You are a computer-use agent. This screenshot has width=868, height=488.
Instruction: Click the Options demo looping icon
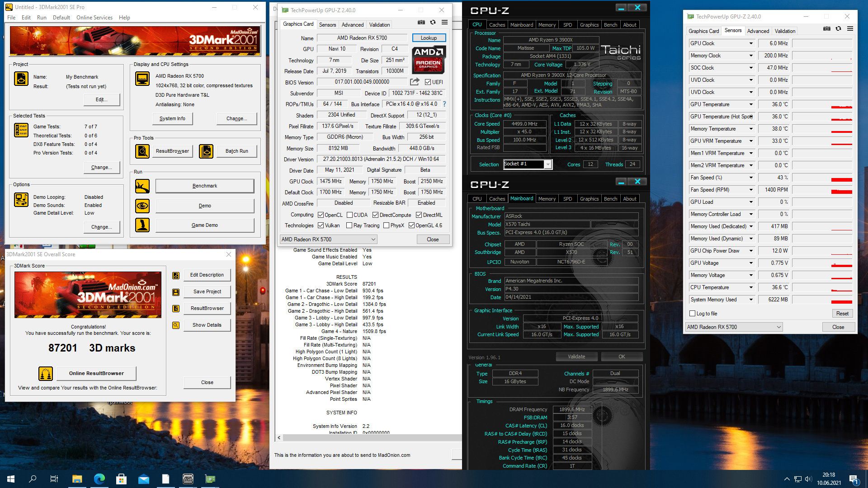[x=21, y=200]
